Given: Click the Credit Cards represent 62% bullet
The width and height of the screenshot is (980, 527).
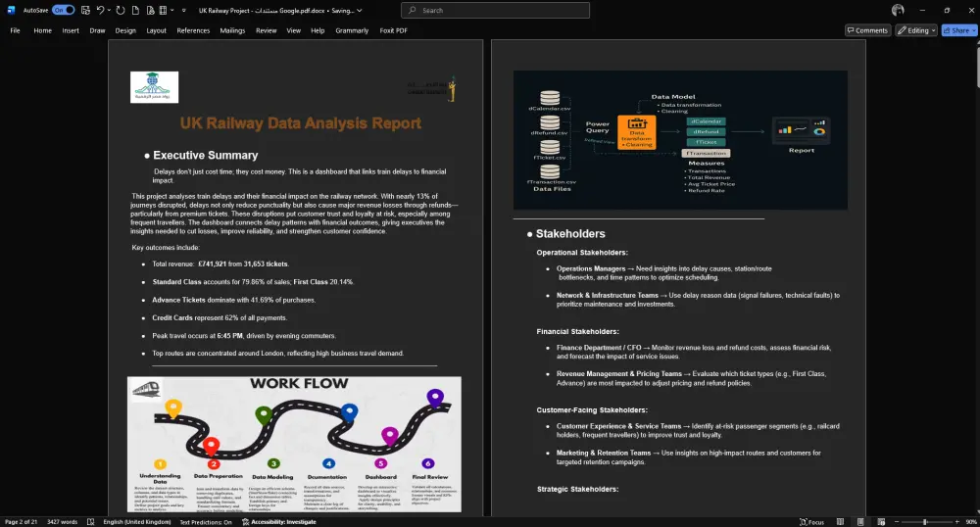Looking at the screenshot, I should pyautogui.click(x=220, y=317).
